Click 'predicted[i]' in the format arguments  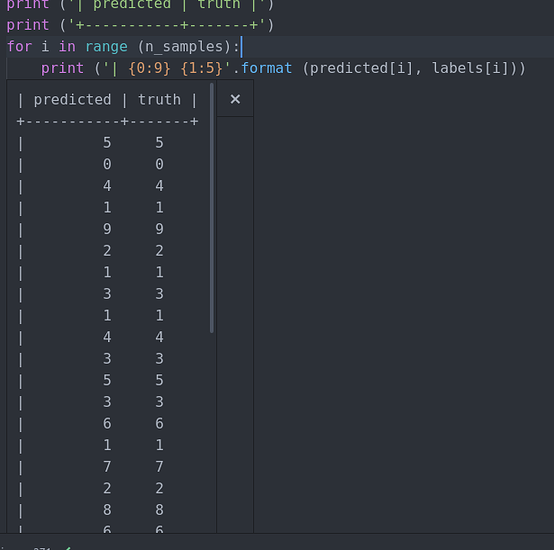361,68
